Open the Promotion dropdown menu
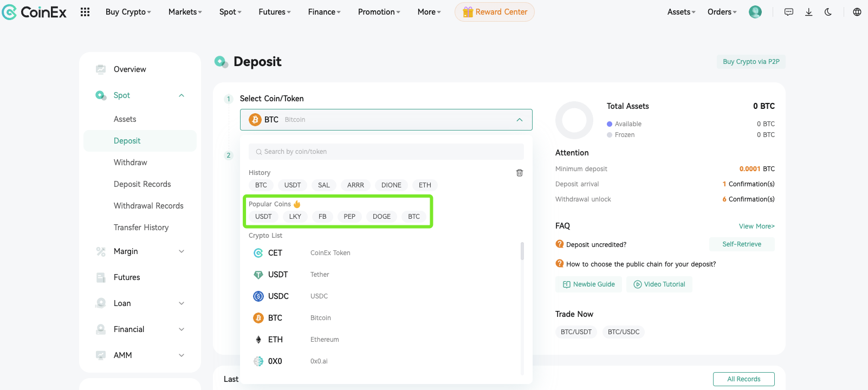 (x=379, y=12)
